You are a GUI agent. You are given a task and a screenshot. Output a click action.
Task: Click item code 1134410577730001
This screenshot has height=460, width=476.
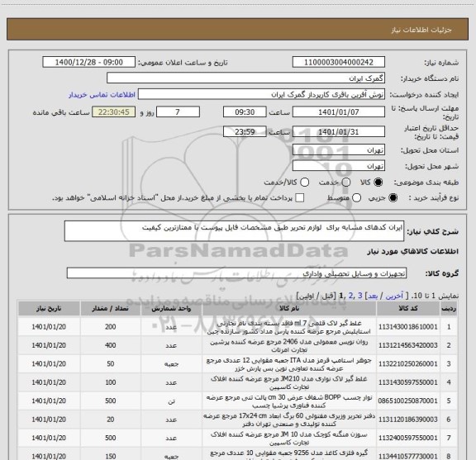tap(408, 456)
